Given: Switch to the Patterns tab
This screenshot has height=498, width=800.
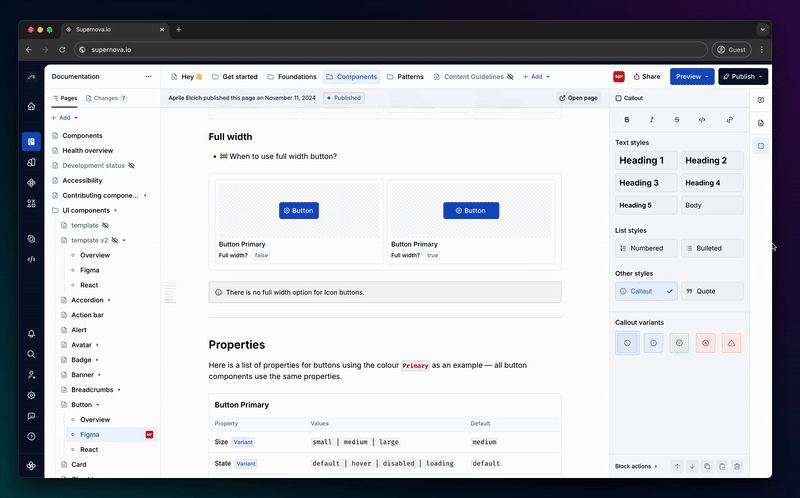Looking at the screenshot, I should click(x=404, y=76).
